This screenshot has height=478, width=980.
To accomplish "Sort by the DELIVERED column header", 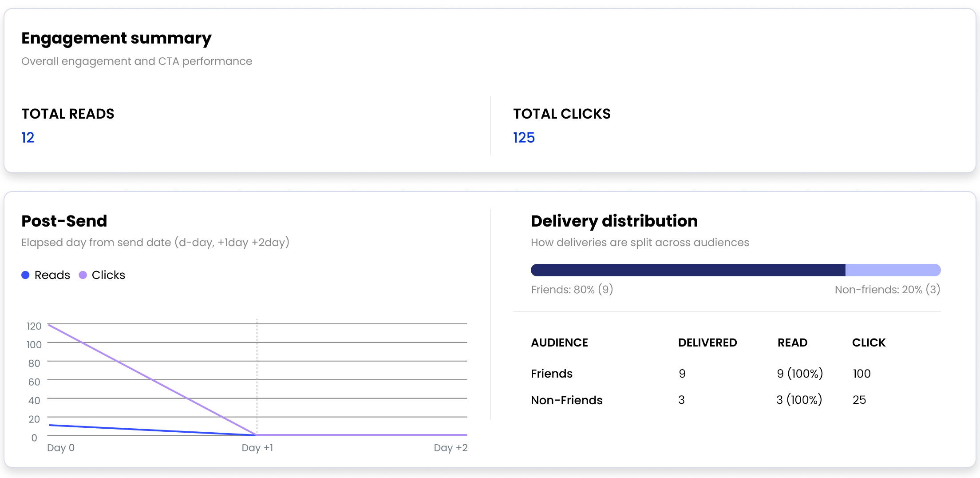I will click(x=707, y=343).
